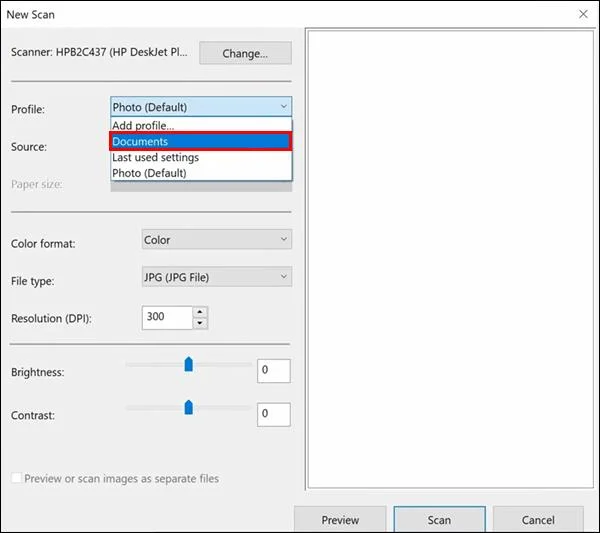Click the Preview button

click(x=340, y=520)
